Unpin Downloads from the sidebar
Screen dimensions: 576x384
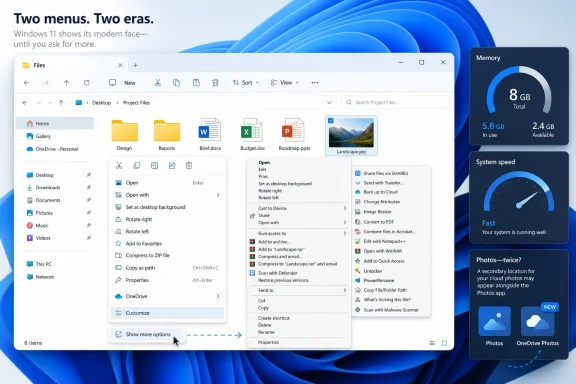coord(89,187)
